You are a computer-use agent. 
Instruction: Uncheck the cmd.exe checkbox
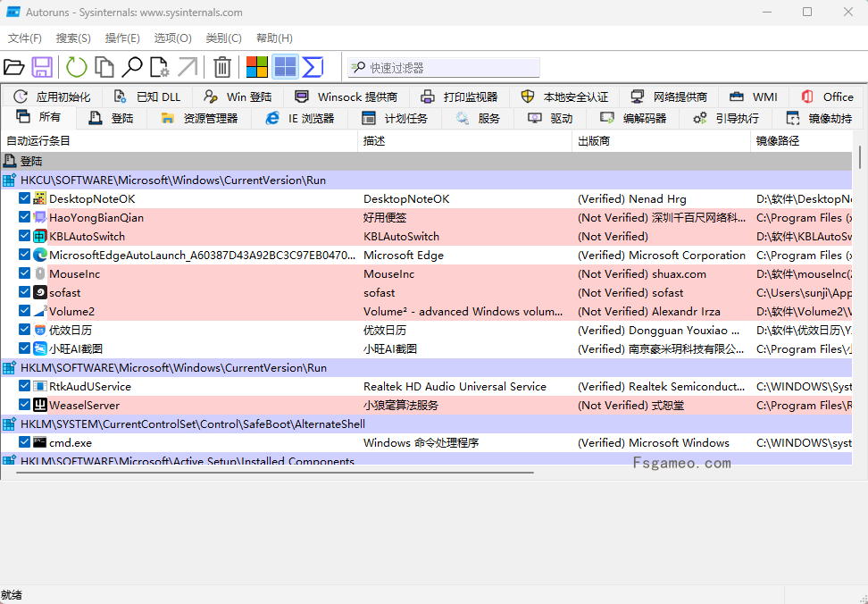coord(24,442)
